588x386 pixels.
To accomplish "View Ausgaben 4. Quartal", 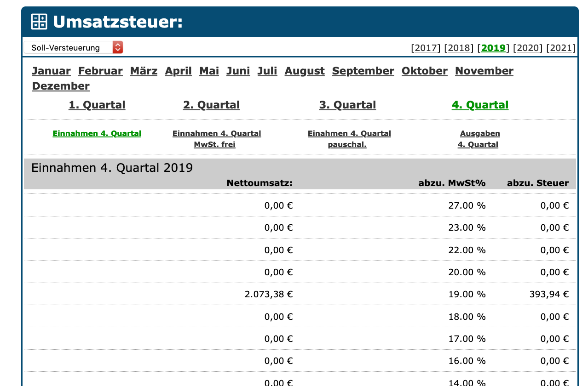I will click(479, 139).
